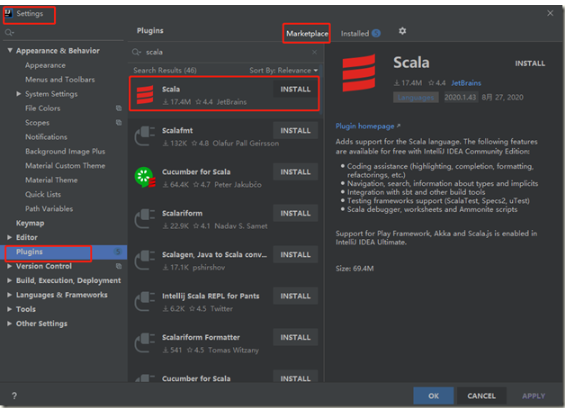Click the copy icon next to File Colors
565x408 pixels.
[x=119, y=108]
